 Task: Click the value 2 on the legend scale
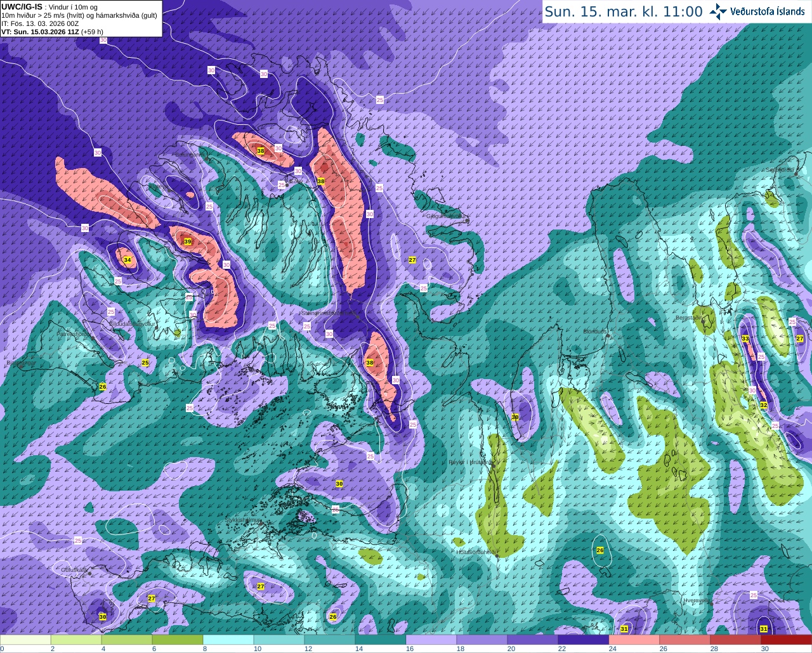52,649
